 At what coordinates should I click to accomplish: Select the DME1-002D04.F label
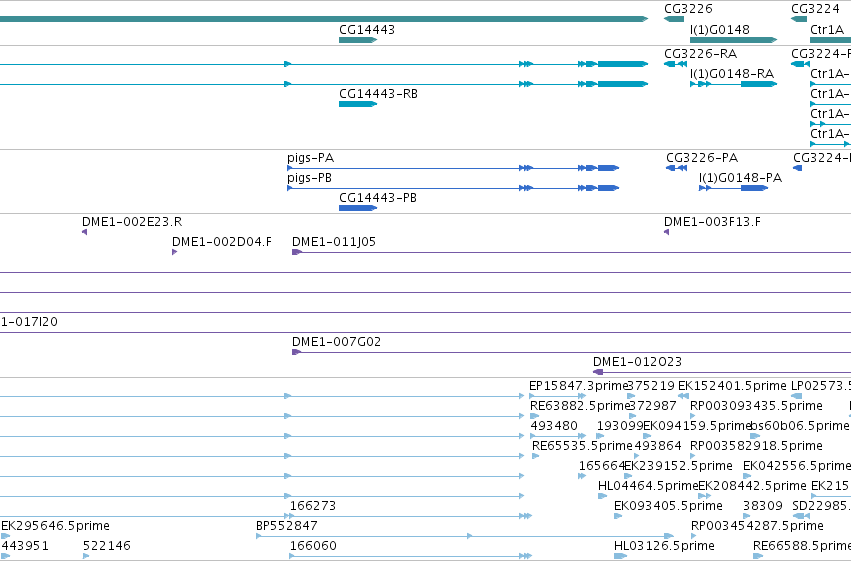pos(222,242)
